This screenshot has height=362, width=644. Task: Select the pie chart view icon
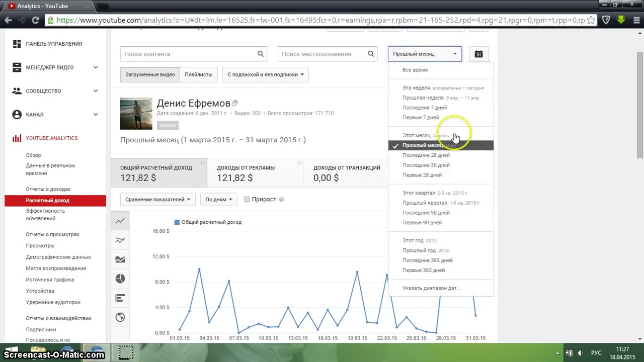point(120,279)
